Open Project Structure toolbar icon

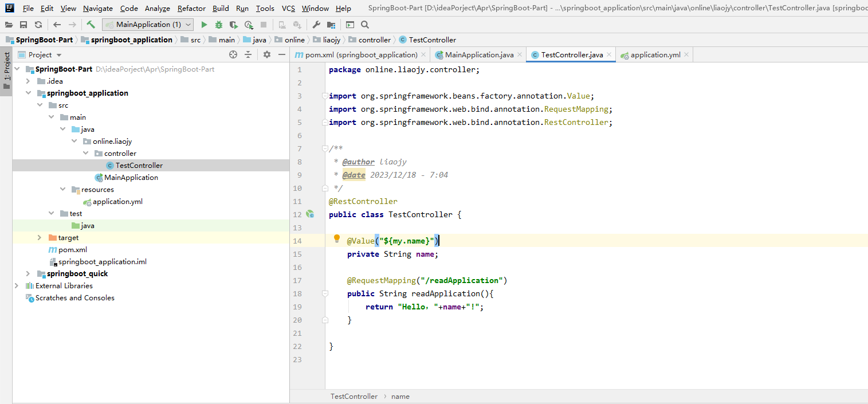coord(331,25)
